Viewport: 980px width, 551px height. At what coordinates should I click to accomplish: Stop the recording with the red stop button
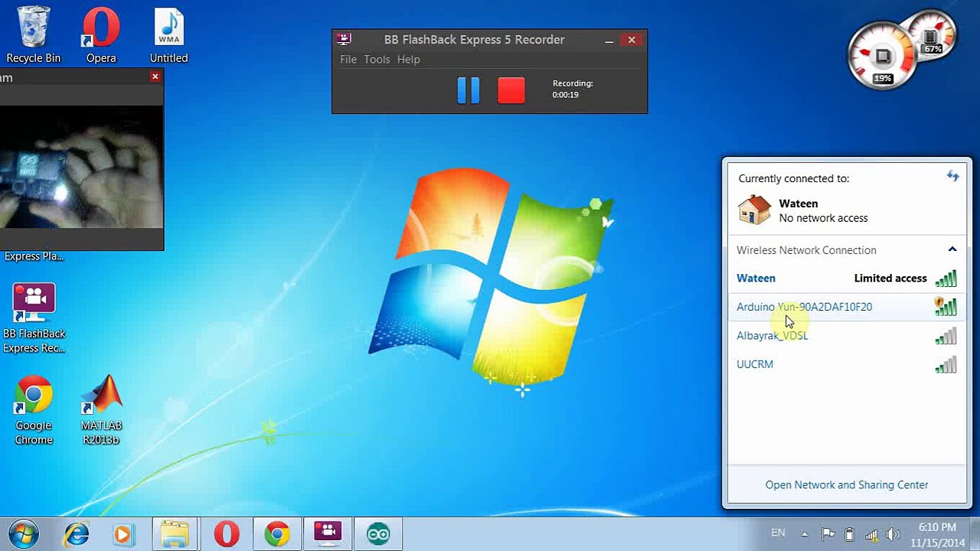tap(511, 90)
